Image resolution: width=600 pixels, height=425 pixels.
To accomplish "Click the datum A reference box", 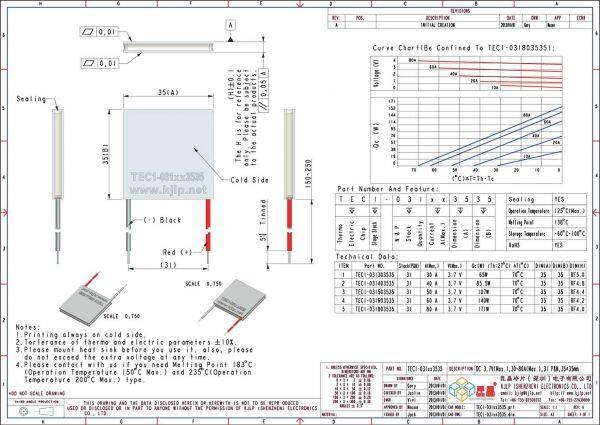I will click(231, 22).
